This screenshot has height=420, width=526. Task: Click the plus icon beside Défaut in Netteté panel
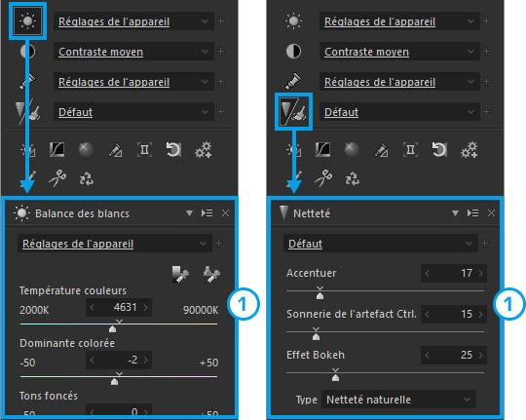(484, 244)
